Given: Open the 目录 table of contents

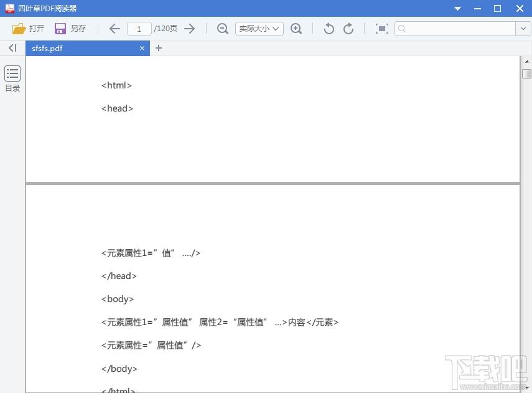Looking at the screenshot, I should (x=12, y=79).
